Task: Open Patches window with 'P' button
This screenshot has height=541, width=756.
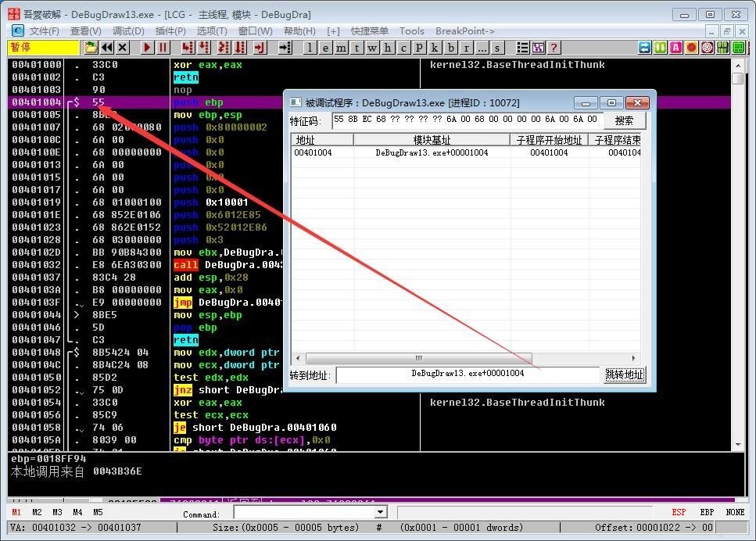Action: pos(419,48)
